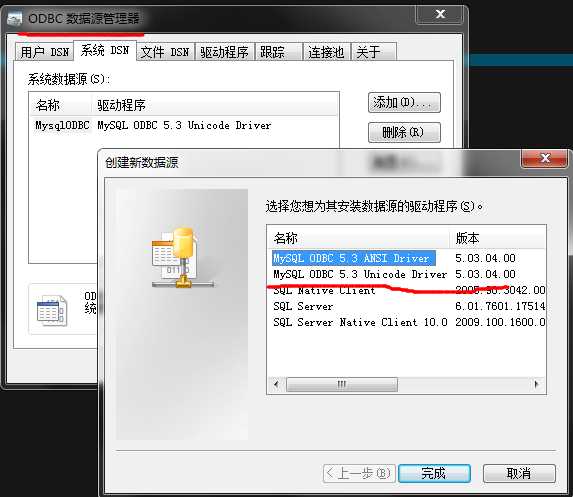573x497 pixels.
Task: Open the 用户 DSN tab
Action: [45, 52]
